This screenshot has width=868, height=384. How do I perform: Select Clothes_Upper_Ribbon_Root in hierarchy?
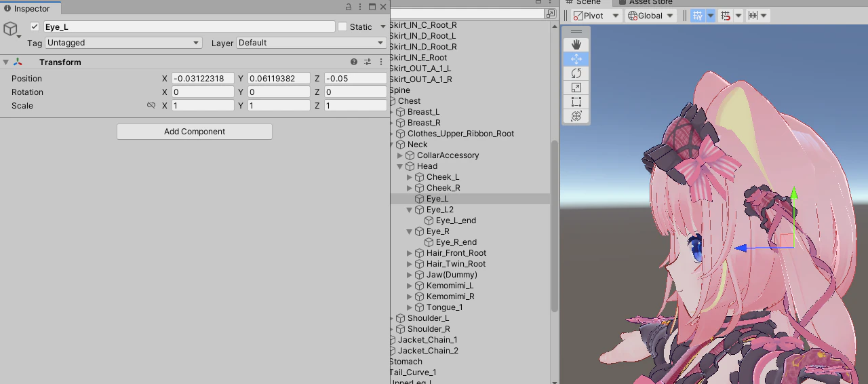point(460,134)
